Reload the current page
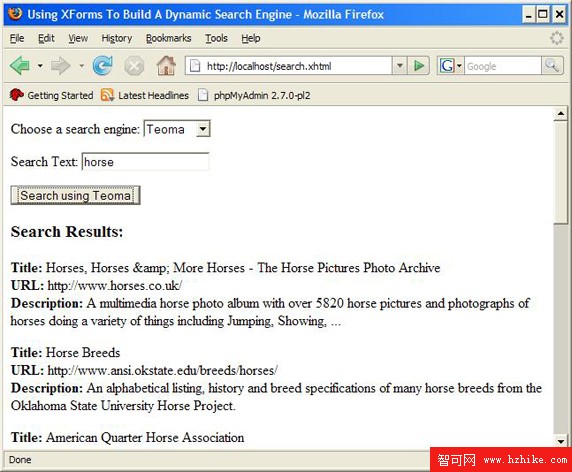 (103, 66)
